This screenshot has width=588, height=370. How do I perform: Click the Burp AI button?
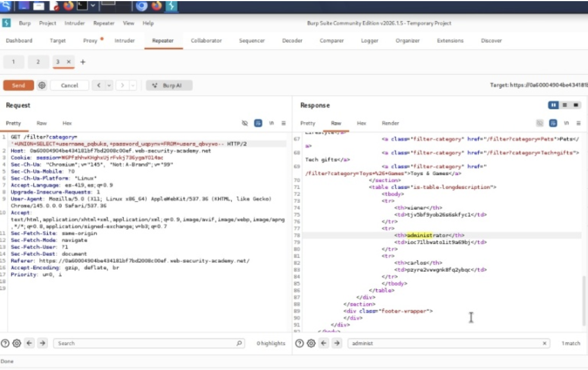point(169,85)
